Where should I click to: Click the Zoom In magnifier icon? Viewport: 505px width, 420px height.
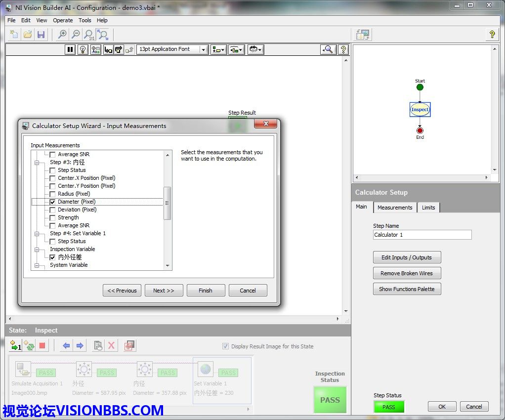(62, 35)
